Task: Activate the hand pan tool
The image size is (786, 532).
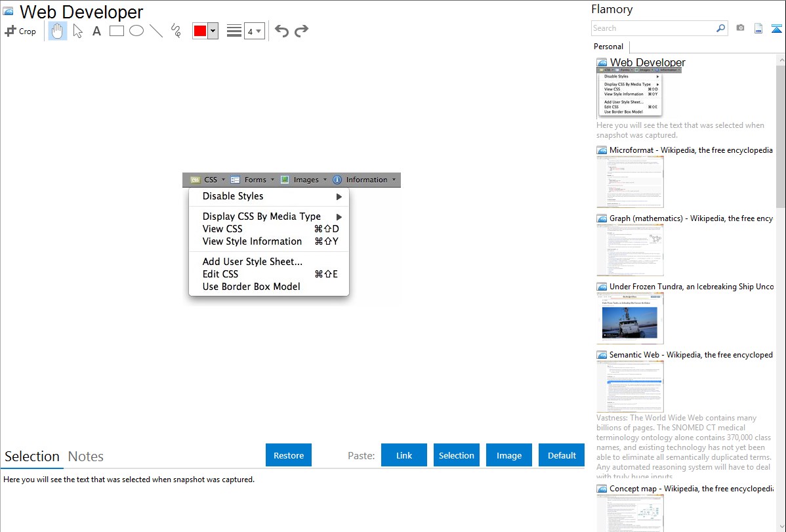Action: pyautogui.click(x=58, y=31)
